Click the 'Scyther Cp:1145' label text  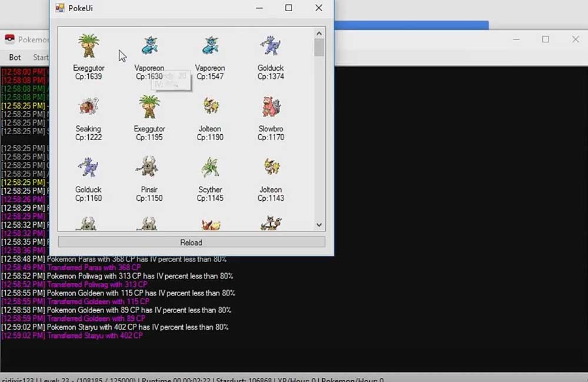[x=210, y=194]
